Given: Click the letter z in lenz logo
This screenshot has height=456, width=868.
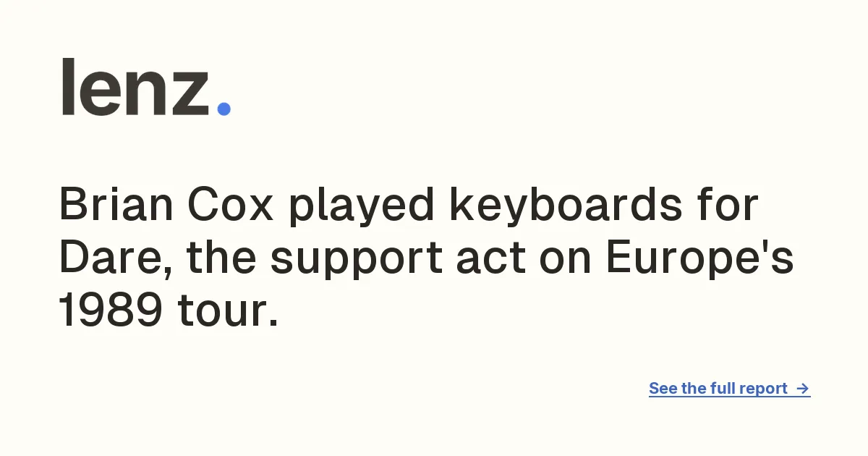Looking at the screenshot, I should (x=190, y=94).
